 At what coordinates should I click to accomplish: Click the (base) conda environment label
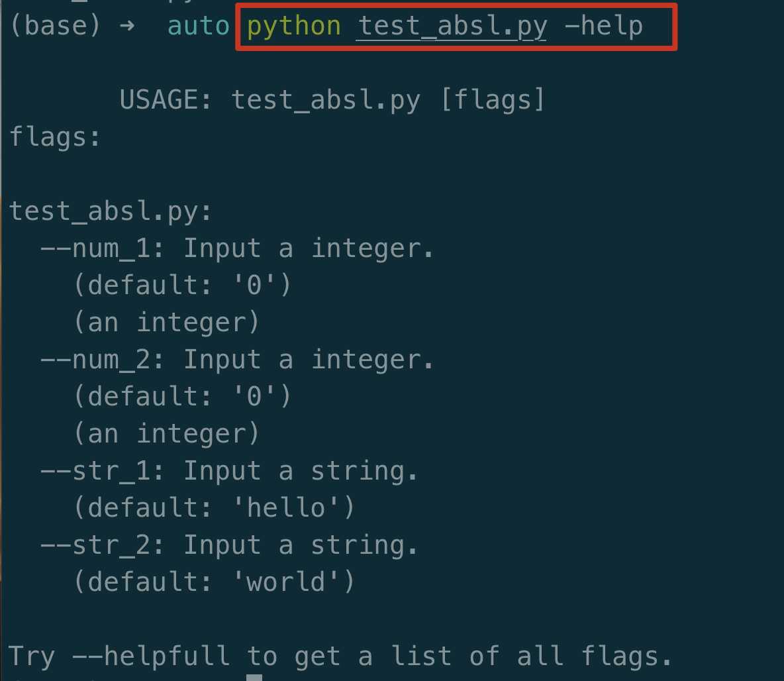pyautogui.click(x=55, y=26)
